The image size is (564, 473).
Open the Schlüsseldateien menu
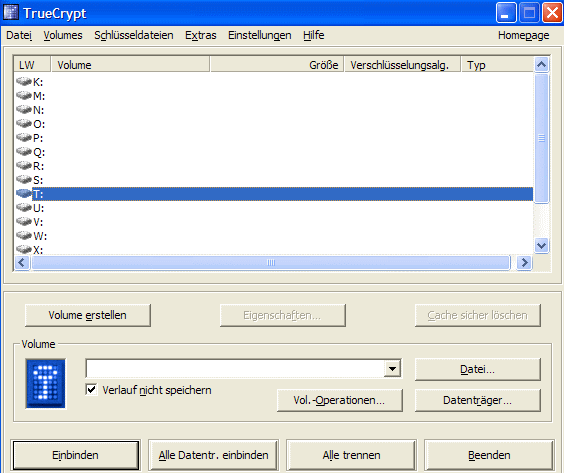134,35
